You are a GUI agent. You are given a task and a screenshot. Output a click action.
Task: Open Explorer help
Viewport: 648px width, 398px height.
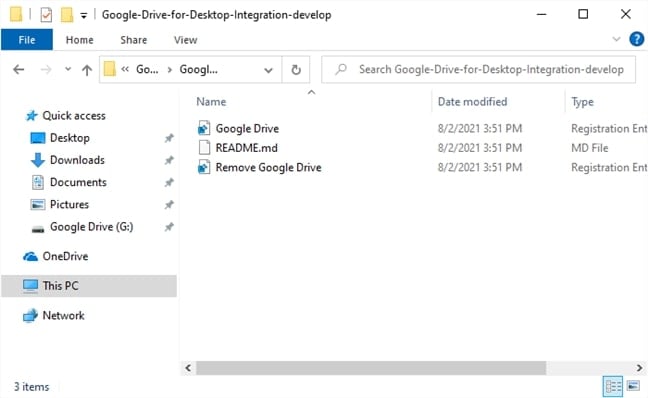click(x=636, y=39)
